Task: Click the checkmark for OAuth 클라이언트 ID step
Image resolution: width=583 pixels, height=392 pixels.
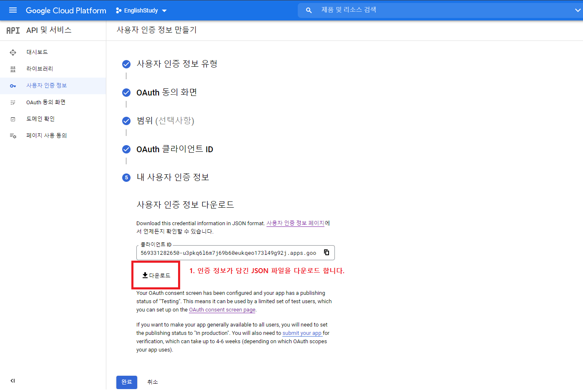Action: coord(126,149)
